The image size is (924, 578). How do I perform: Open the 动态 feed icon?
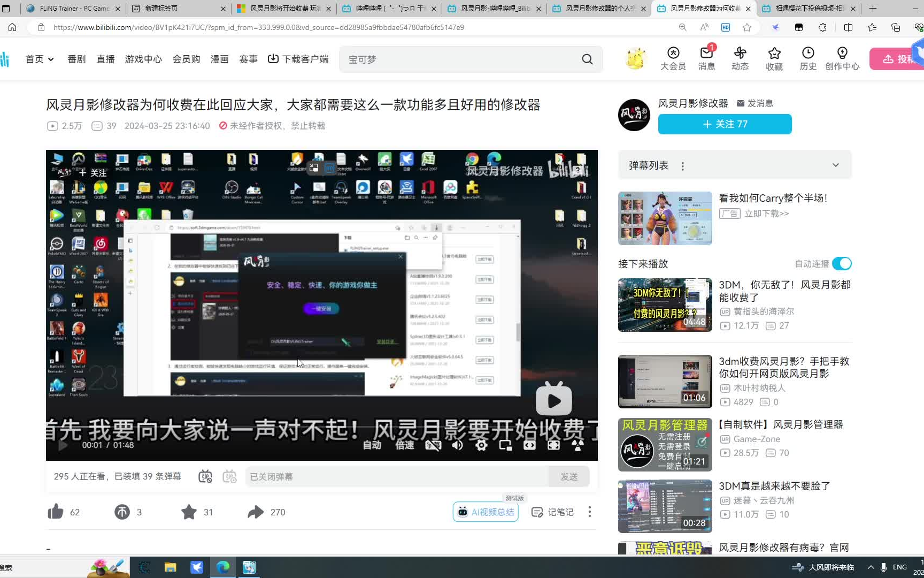(740, 58)
